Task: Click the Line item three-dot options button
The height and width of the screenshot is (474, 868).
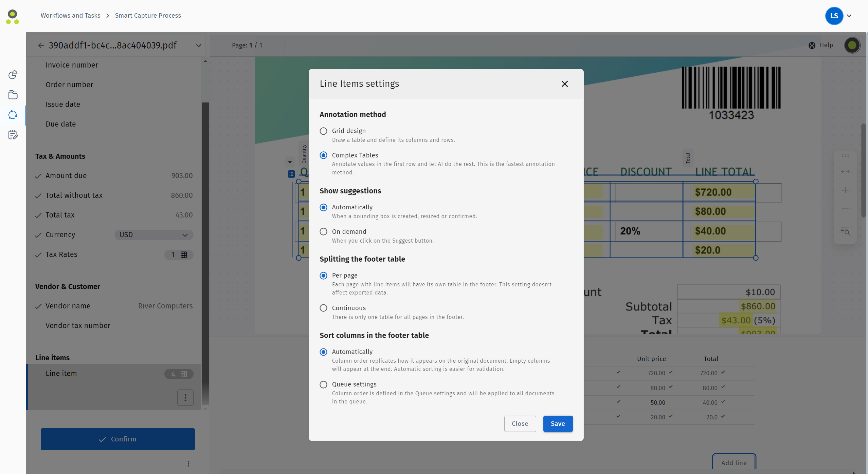Action: coord(185,398)
